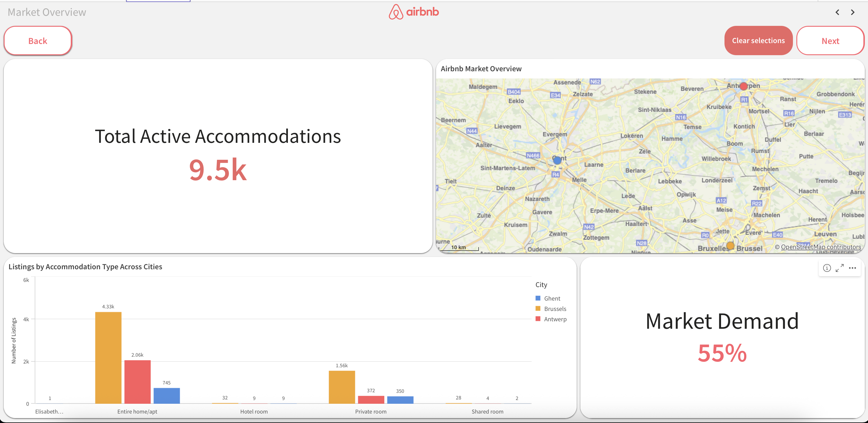Select the red Antwerp marker on the map

coord(743,86)
